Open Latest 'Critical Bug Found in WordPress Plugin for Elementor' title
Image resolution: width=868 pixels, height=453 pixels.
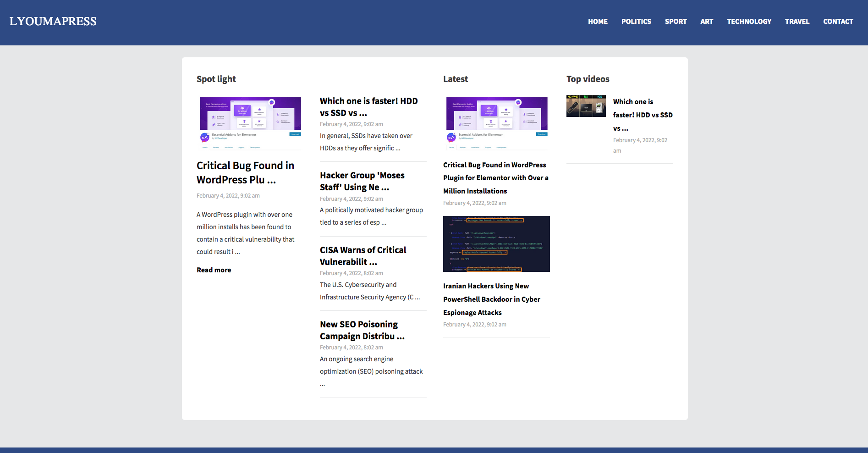(496, 178)
